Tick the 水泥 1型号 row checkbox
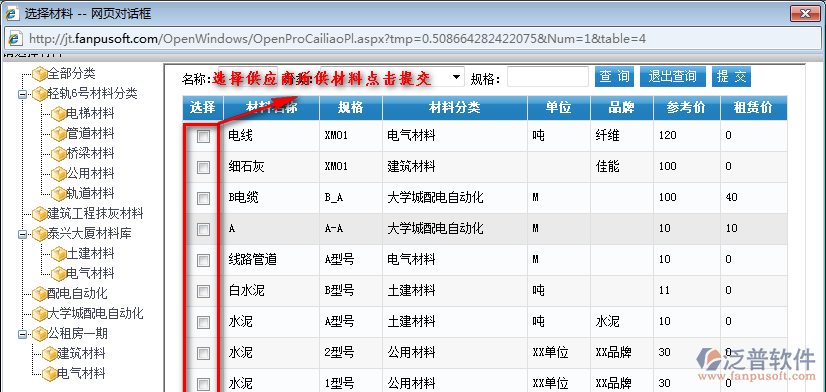The width and height of the screenshot is (826, 392). pos(203,384)
